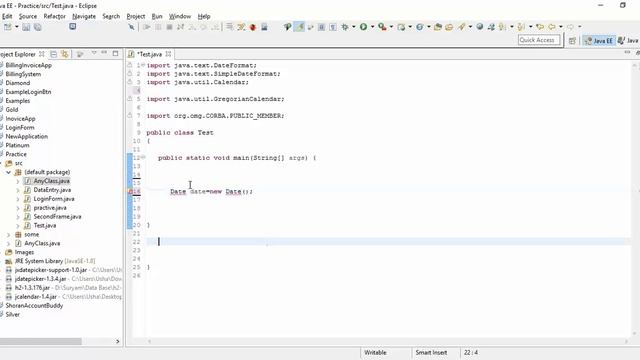This screenshot has height=360, width=640.
Task: Open the Run dropdown arrow
Action: (372, 27)
